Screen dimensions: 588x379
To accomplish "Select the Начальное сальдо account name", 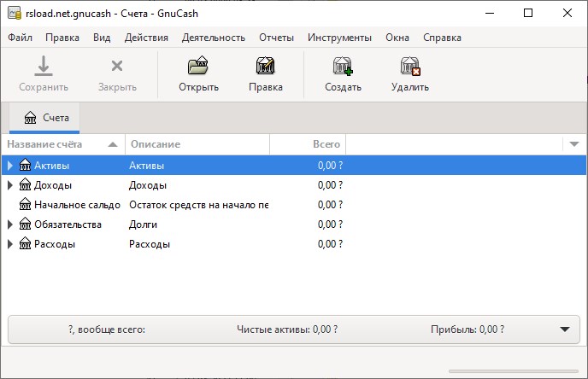I will 77,205.
